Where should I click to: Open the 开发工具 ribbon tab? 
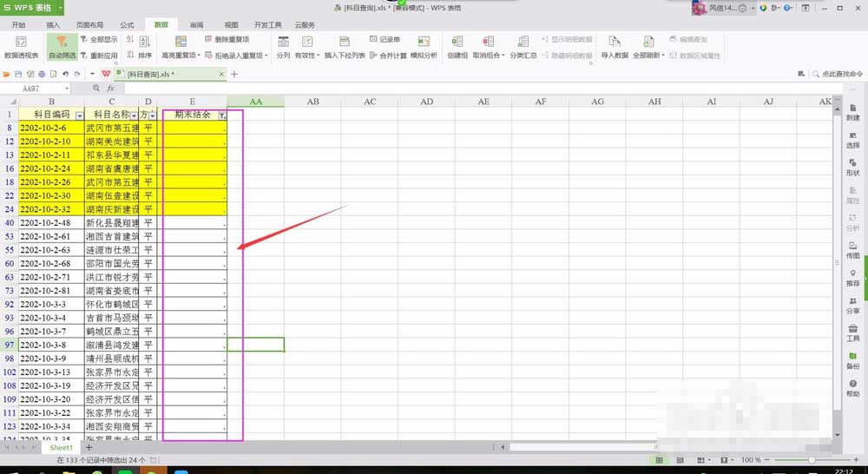268,25
